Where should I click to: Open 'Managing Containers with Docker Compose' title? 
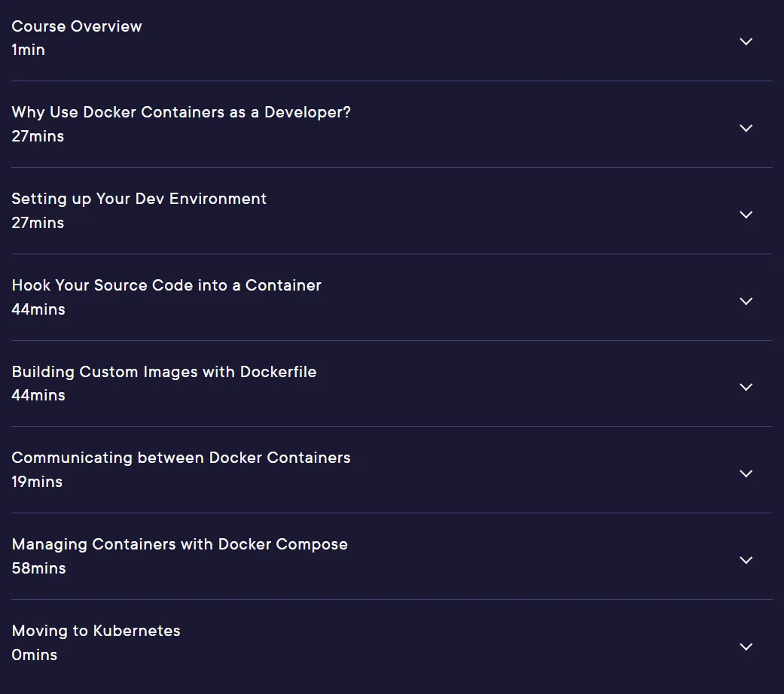point(179,545)
